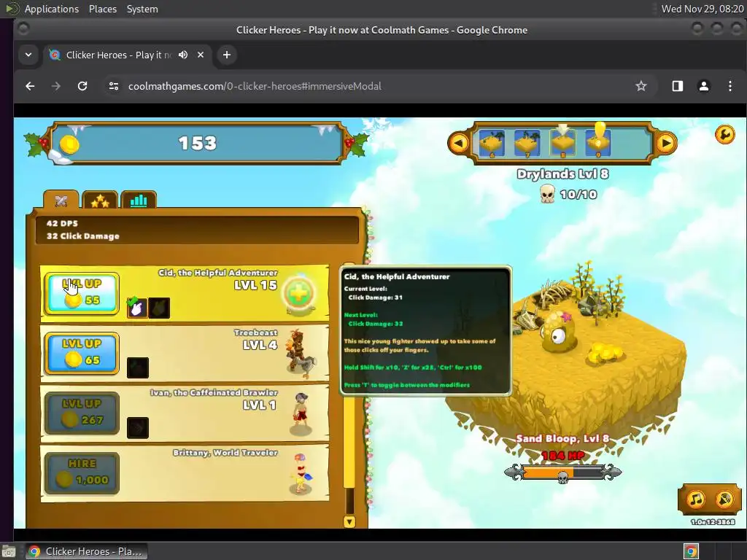Click the show desktop icon in taskbar
Screen dimensions: 747x560
click(9, 551)
